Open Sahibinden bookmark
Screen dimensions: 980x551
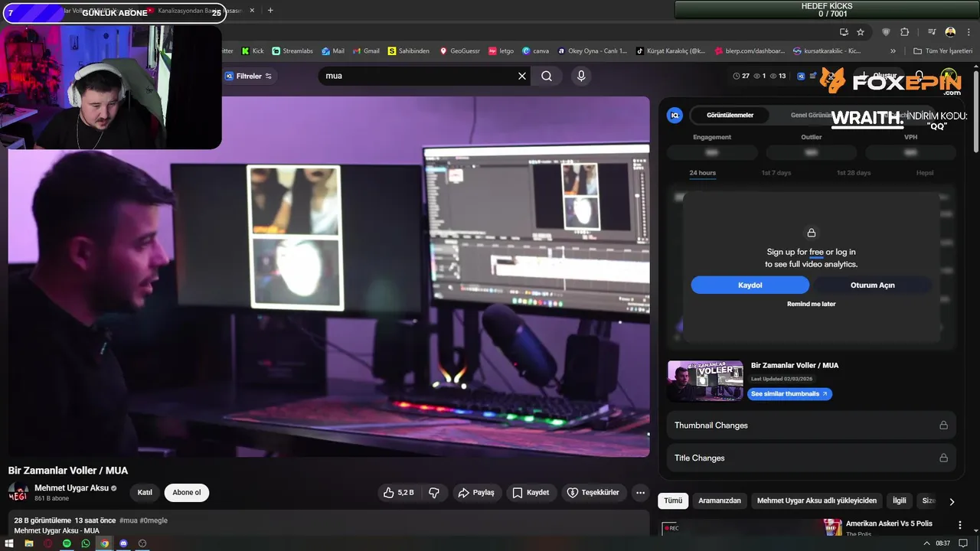(408, 51)
